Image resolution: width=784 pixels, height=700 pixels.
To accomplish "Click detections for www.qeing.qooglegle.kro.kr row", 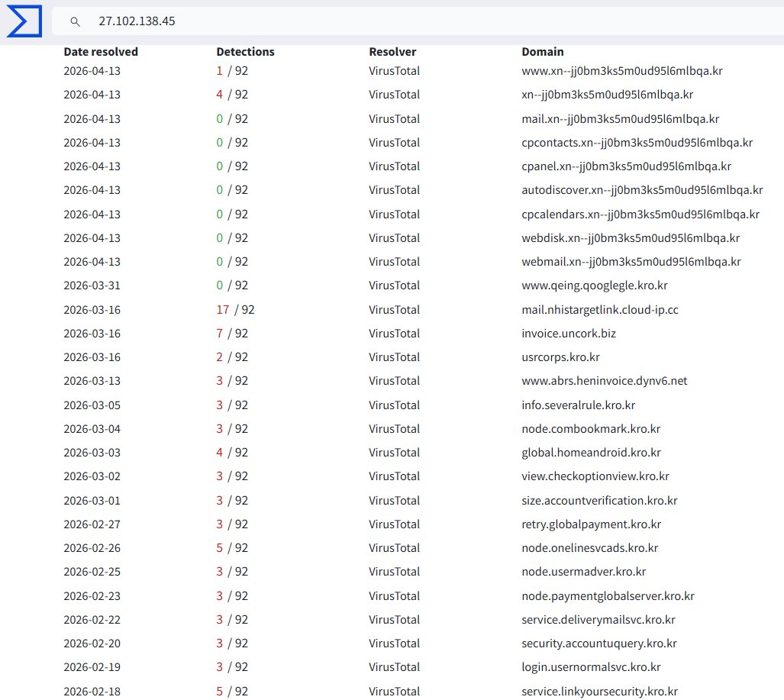I will tap(232, 285).
